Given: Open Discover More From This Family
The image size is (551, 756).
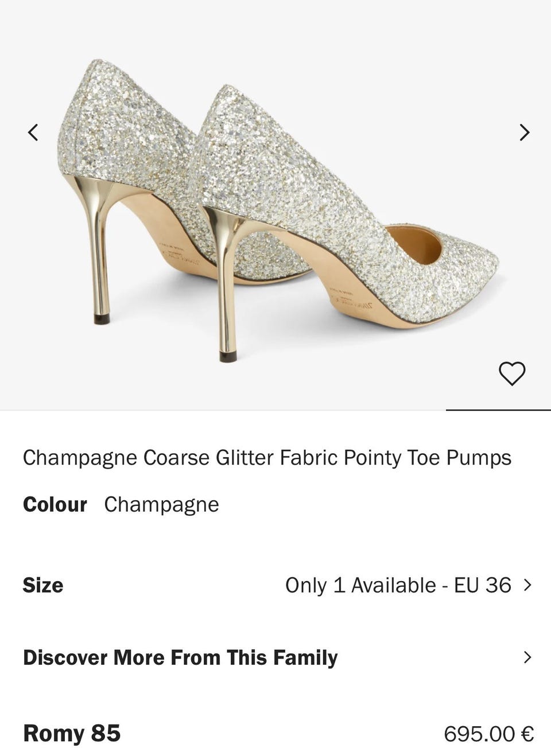Looking at the screenshot, I should (x=180, y=657).
